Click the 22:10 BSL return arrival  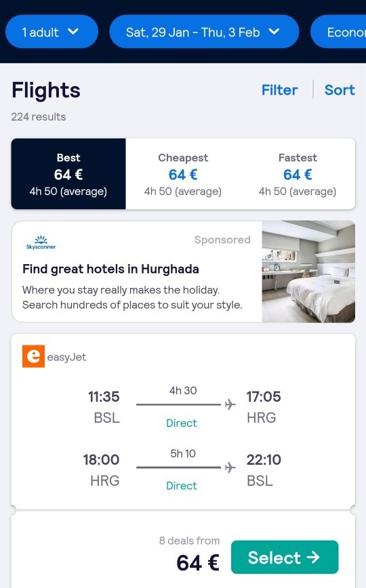click(264, 470)
